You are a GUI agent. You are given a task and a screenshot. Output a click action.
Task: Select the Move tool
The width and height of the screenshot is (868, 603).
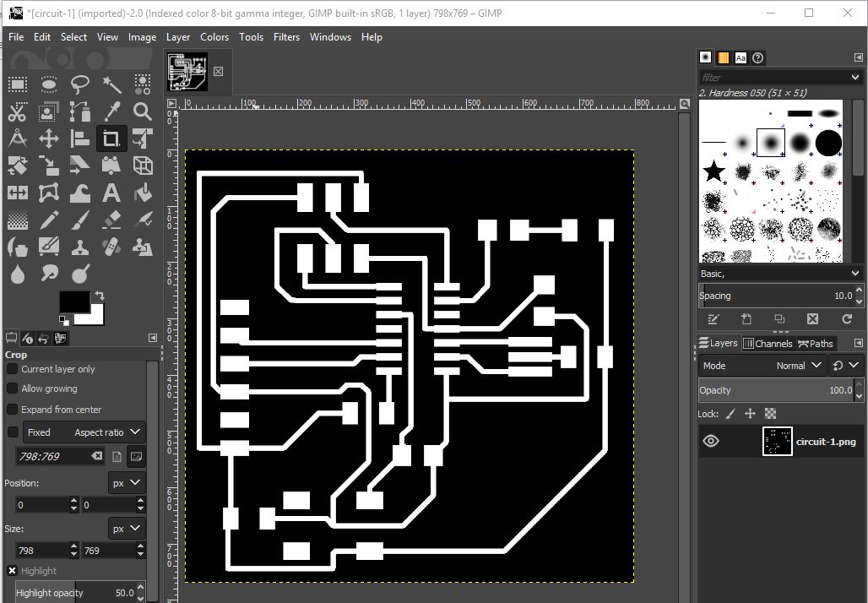(49, 139)
